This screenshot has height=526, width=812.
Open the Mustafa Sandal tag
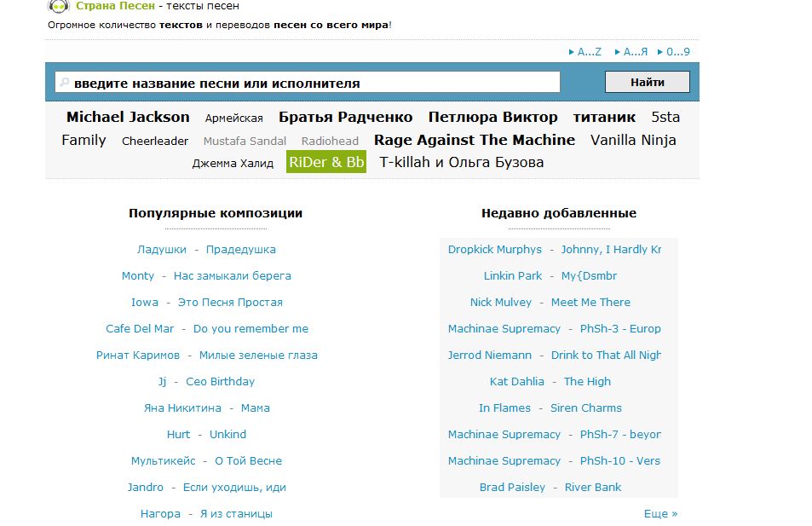click(245, 141)
